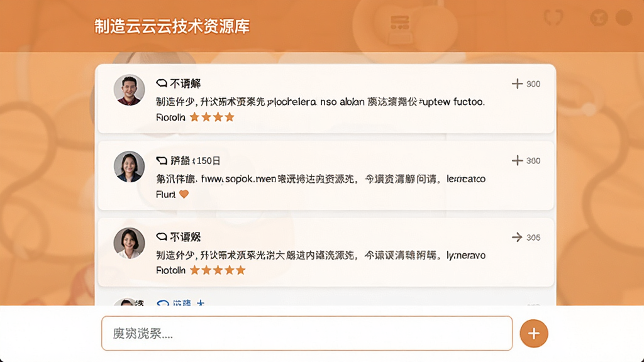
Task: Click the orange heart icon in second comment
Action: click(184, 194)
